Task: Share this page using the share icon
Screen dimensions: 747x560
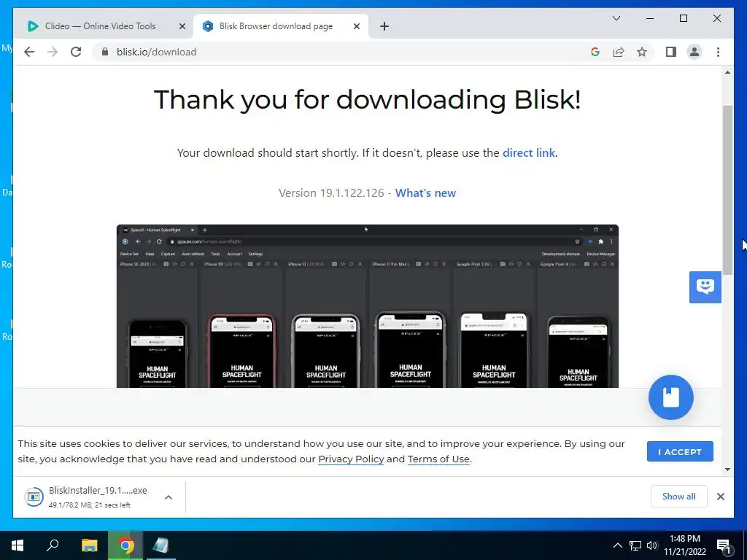Action: pyautogui.click(x=619, y=52)
